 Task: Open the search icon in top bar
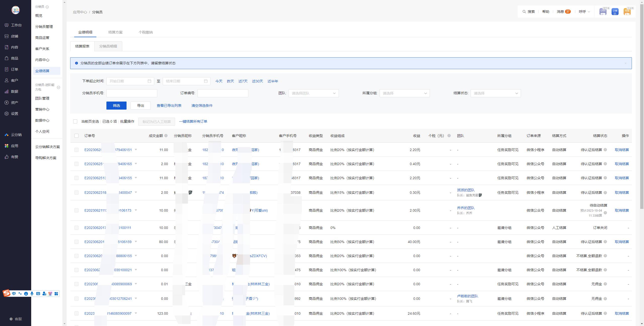pos(524,12)
